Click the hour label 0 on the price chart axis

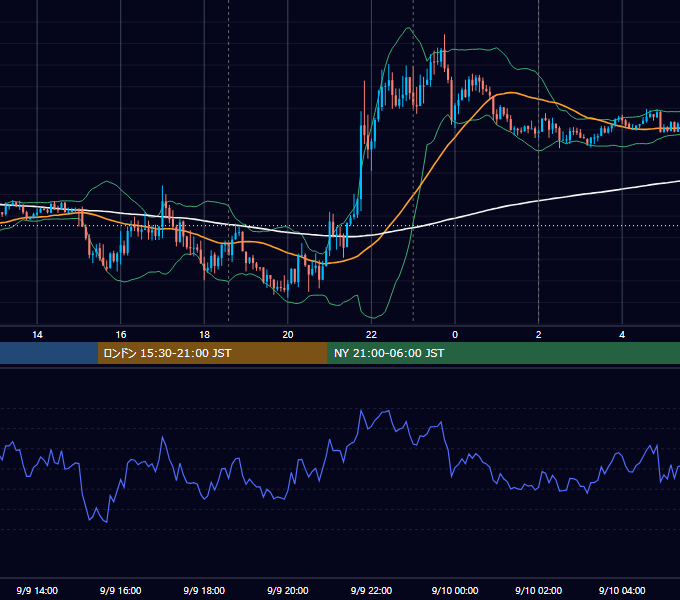point(455,335)
